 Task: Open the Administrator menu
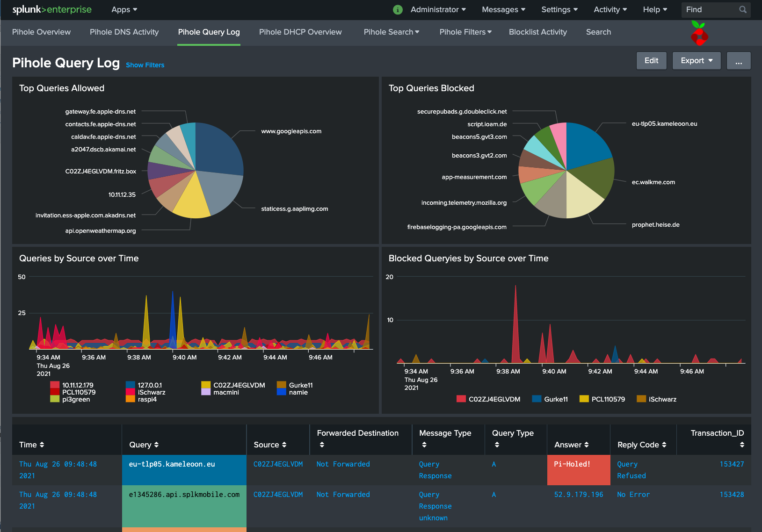tap(438, 9)
